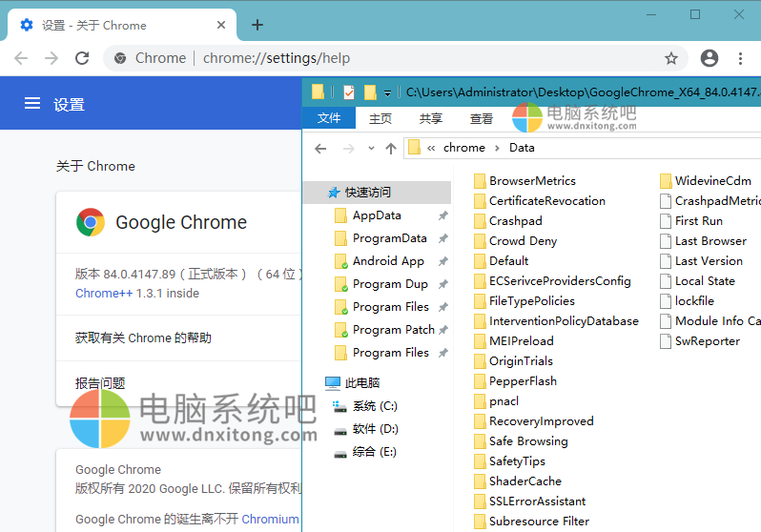Image resolution: width=761 pixels, height=532 pixels.
Task: Click 报告问题 row
Action: [x=178, y=383]
